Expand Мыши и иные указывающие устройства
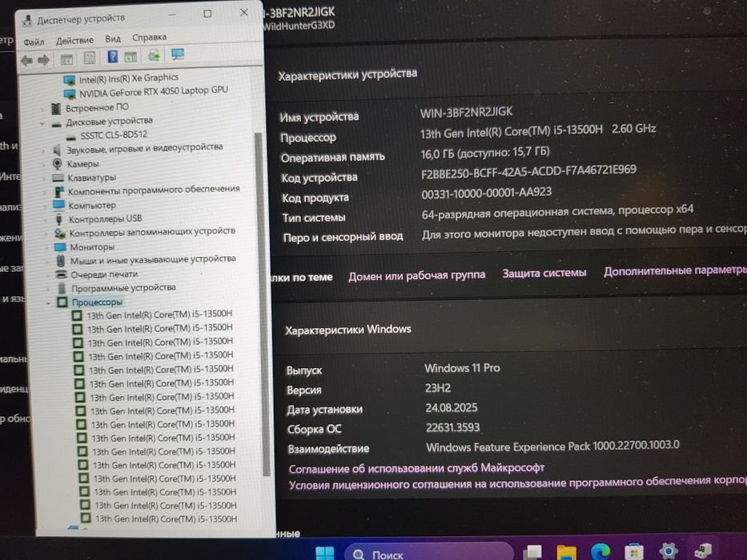 47,262
